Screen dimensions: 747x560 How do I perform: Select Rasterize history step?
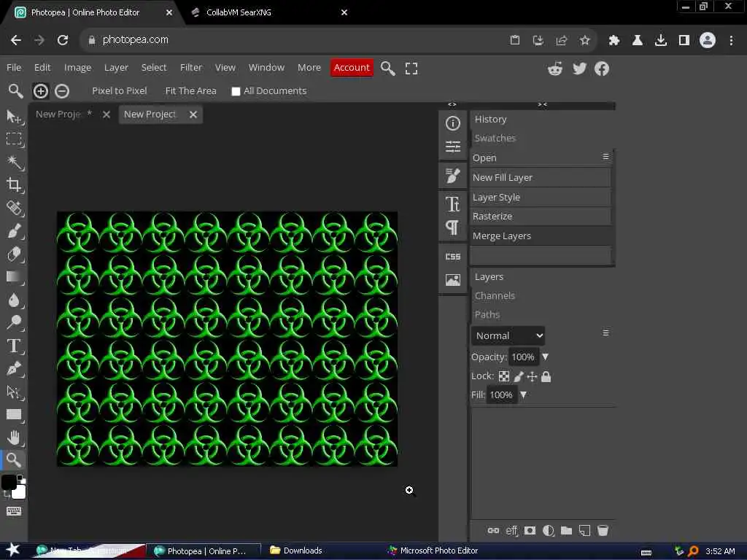click(x=541, y=216)
